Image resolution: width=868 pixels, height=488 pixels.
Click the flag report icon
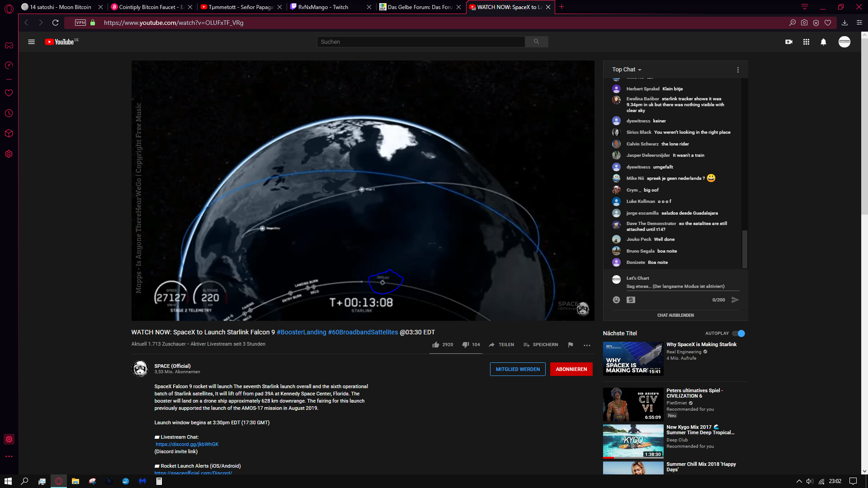point(571,345)
